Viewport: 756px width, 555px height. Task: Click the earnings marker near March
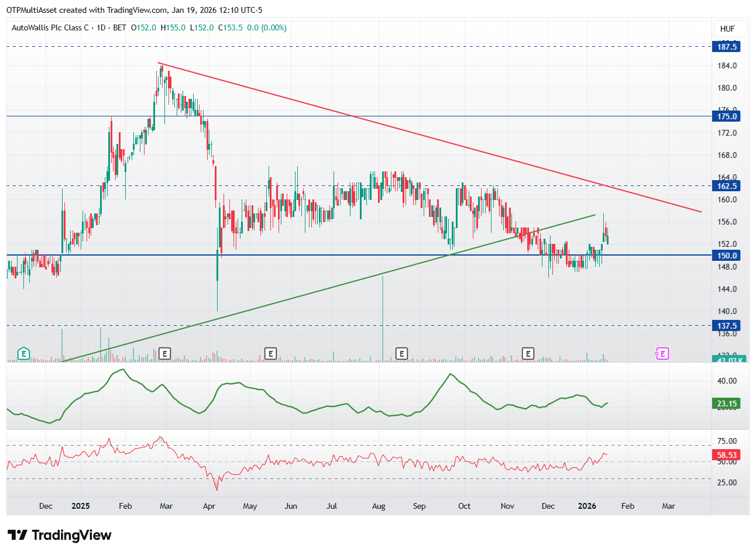[165, 353]
